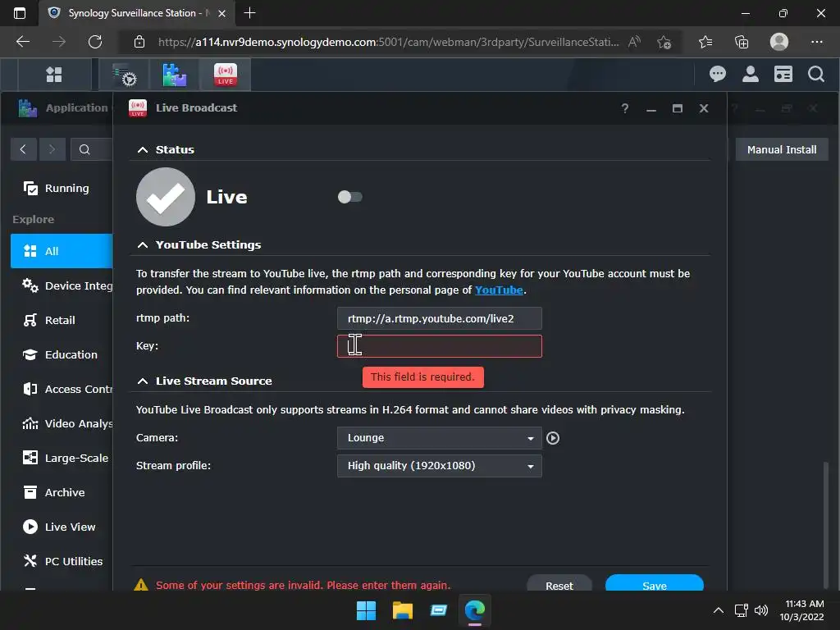Close the Synology Surveillance Station tab
The image size is (840, 630).
point(221,13)
